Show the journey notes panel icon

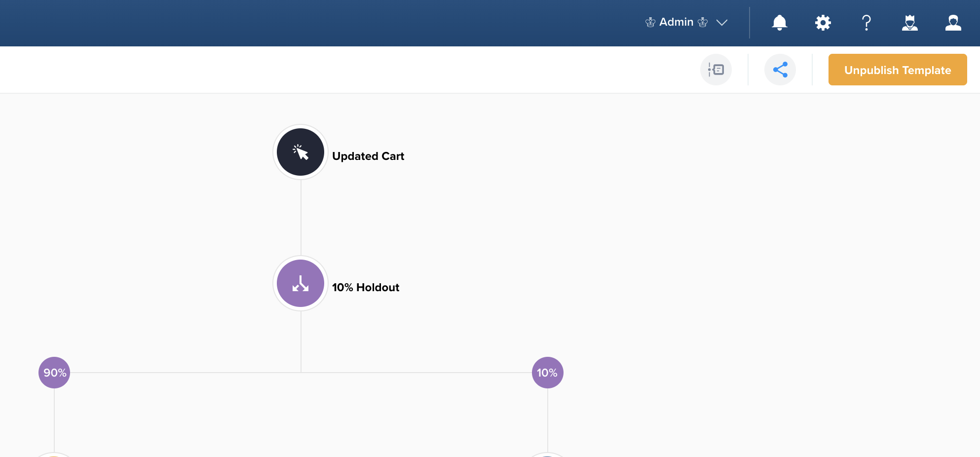[716, 70]
